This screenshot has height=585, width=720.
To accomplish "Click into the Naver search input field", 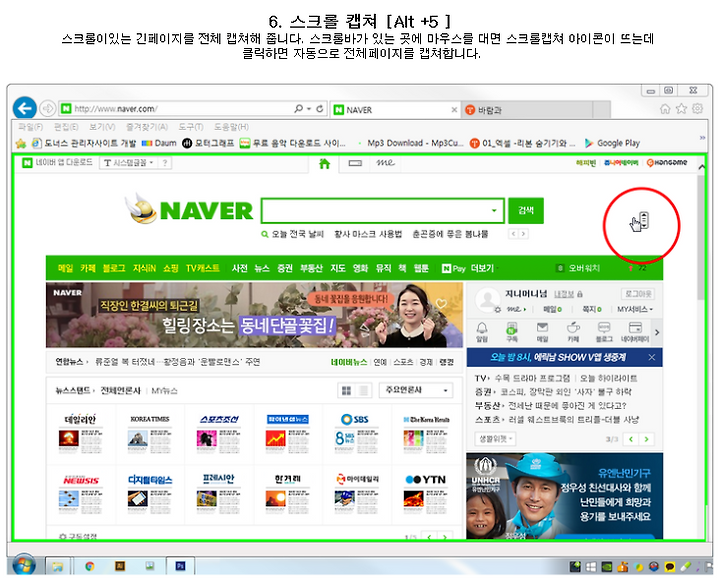I will 382,211.
